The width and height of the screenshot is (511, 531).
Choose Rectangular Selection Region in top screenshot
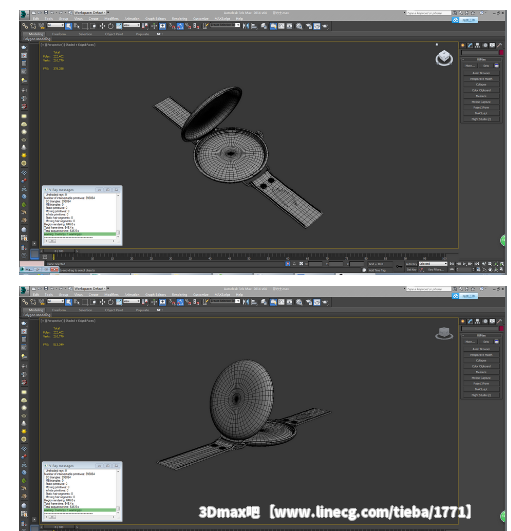[x=85, y=26]
